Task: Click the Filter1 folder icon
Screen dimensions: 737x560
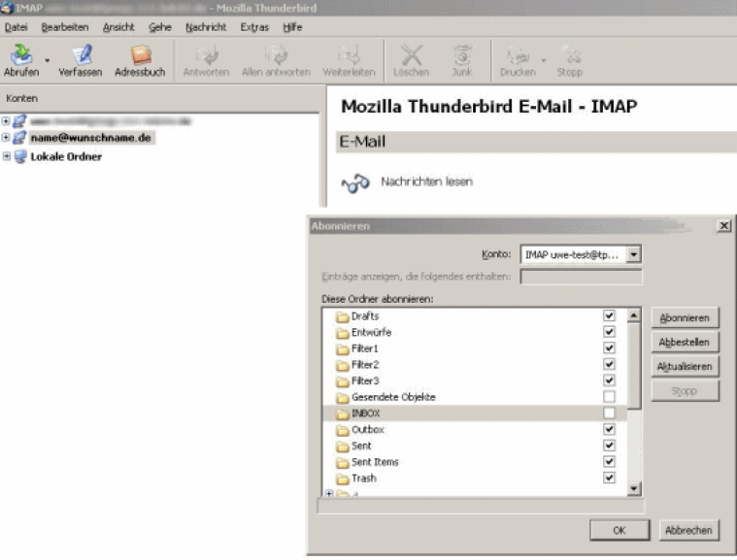Action: point(342,349)
